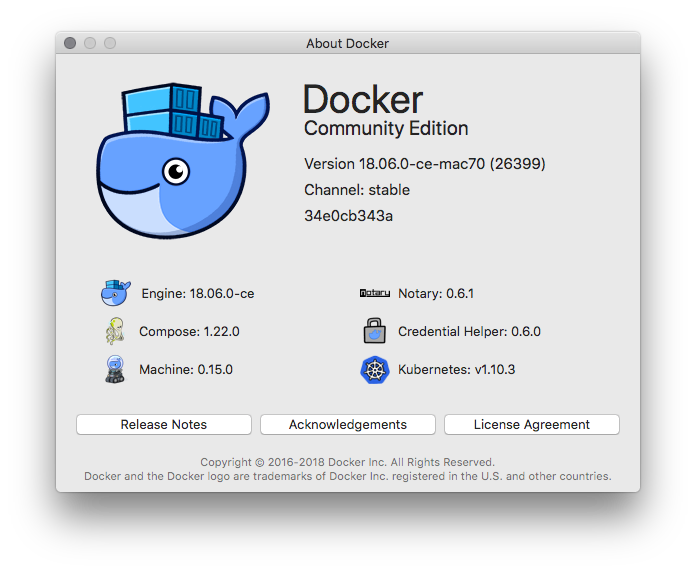The height and width of the screenshot is (572, 696).
Task: Click the "Docker" heading text
Action: pos(363,99)
